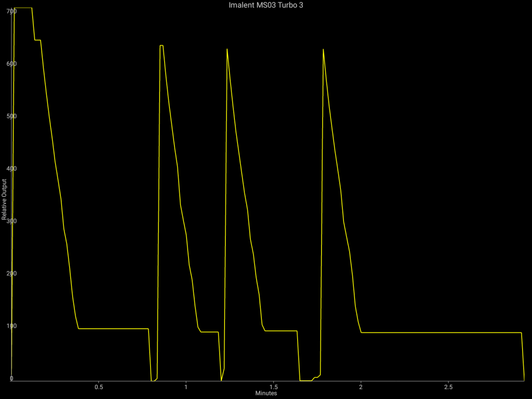Select the second peak before 1 minute
Image resolution: width=532 pixels, height=399 pixels.
click(x=162, y=46)
